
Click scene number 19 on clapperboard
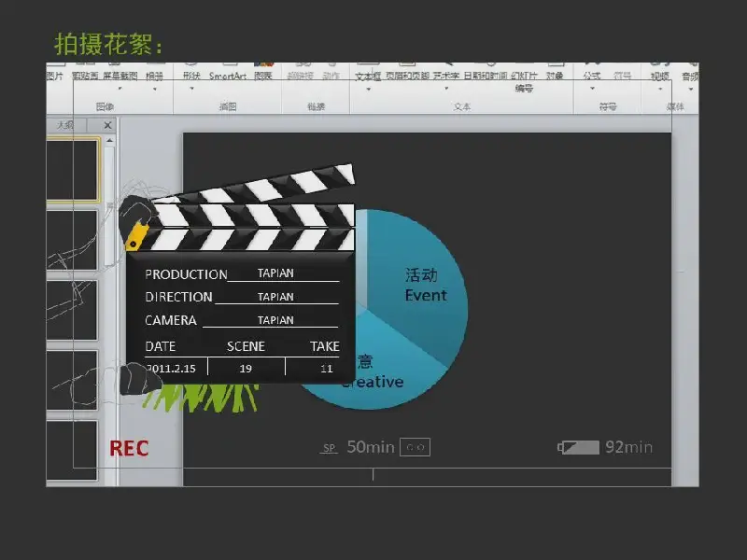(x=246, y=368)
